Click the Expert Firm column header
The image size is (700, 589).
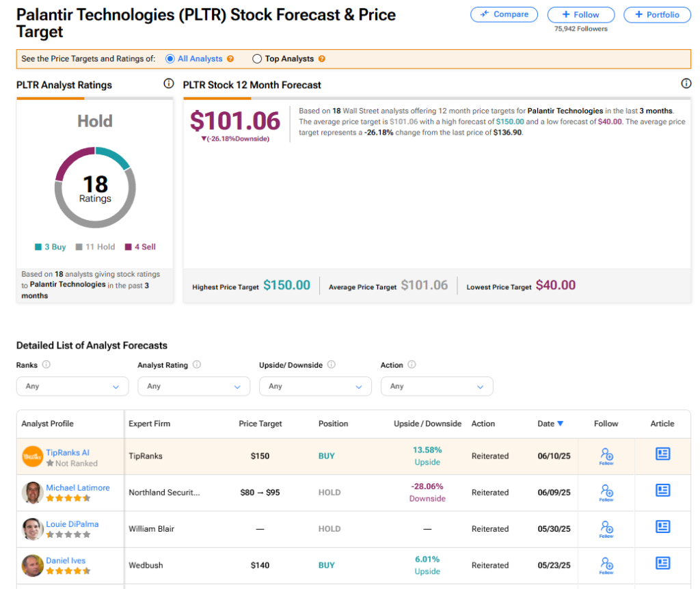pos(150,424)
